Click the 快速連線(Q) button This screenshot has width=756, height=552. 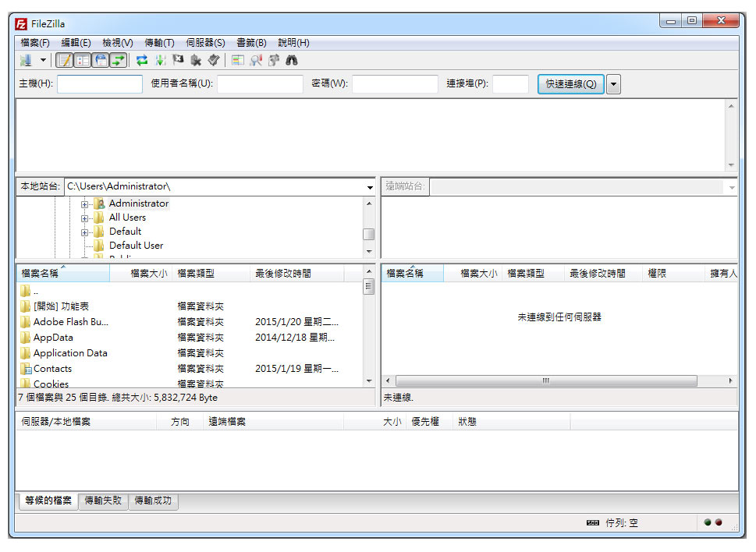click(x=571, y=84)
